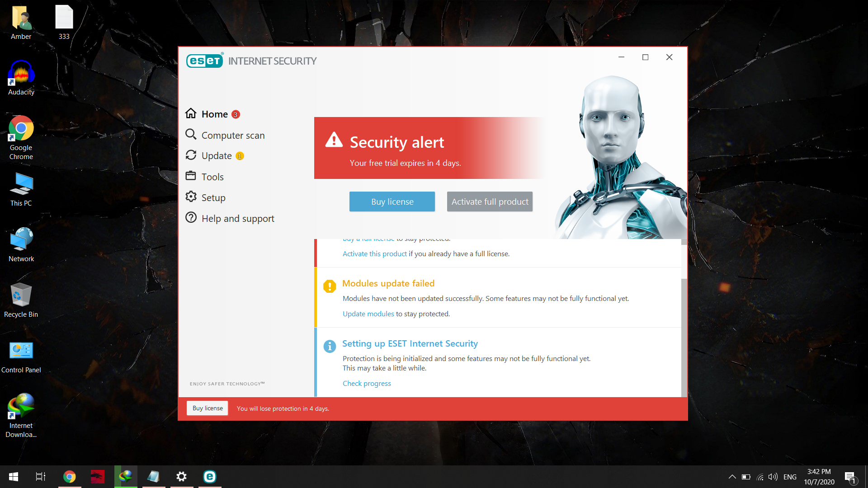Click the blue Buy license button
Viewport: 868px width, 488px height.
(x=392, y=202)
